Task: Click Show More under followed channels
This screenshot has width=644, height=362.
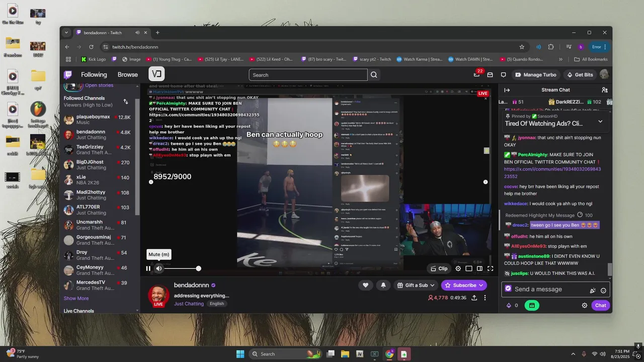Action: (76, 298)
